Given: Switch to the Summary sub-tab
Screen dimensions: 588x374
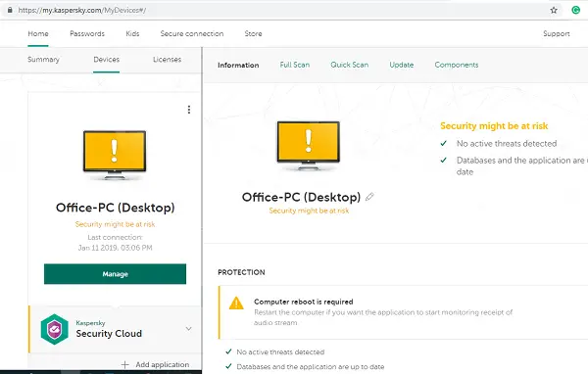Looking at the screenshot, I should [x=43, y=60].
